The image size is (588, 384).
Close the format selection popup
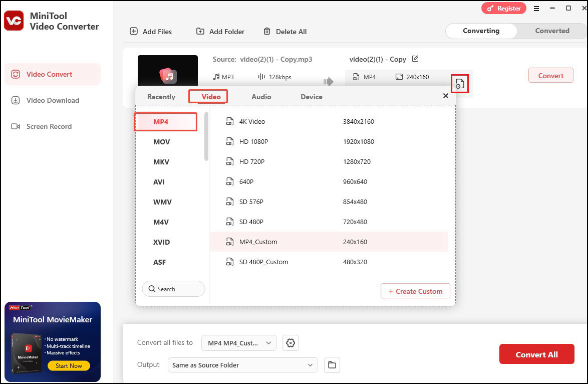coord(445,96)
